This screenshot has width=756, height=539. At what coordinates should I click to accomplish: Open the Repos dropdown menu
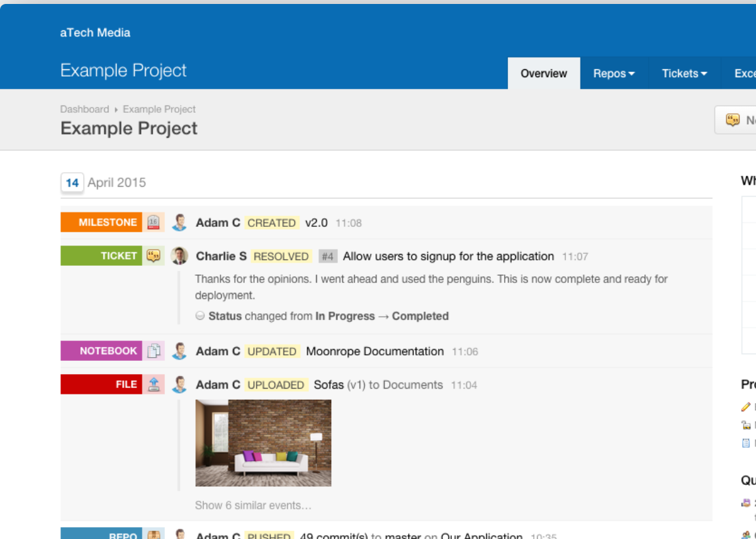click(x=614, y=73)
